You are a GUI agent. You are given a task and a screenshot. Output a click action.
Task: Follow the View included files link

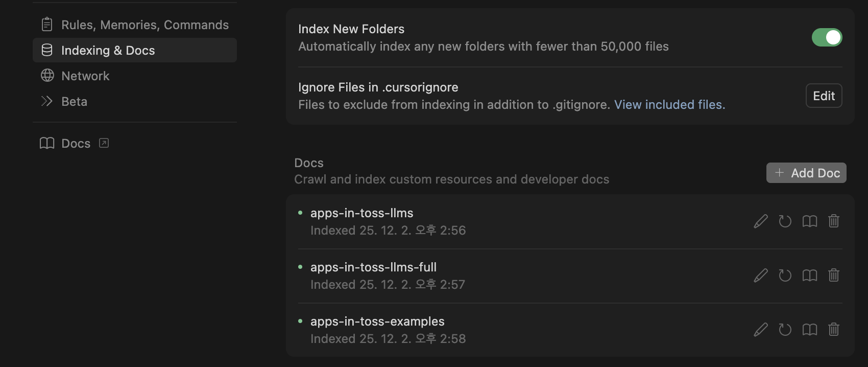point(669,105)
